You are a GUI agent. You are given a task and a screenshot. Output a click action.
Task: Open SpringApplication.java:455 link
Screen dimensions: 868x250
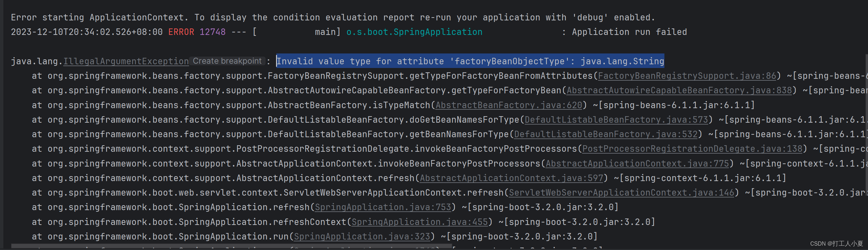click(x=420, y=222)
